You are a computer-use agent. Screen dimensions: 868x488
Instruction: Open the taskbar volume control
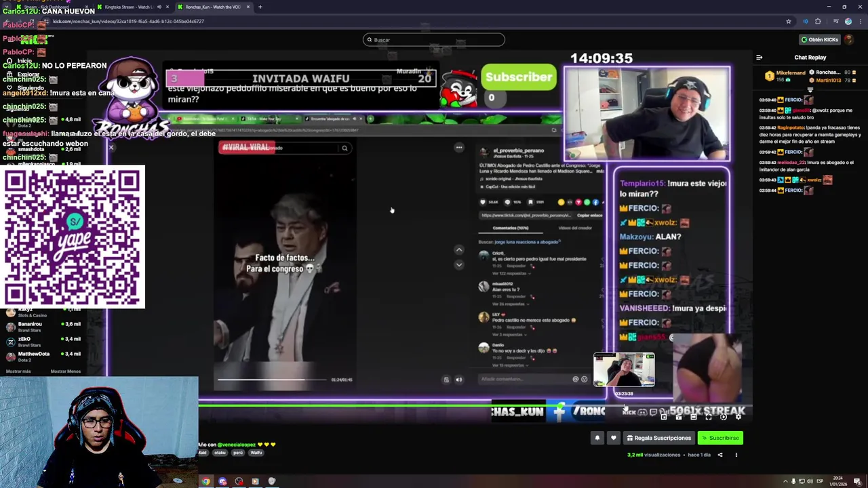coord(810,481)
